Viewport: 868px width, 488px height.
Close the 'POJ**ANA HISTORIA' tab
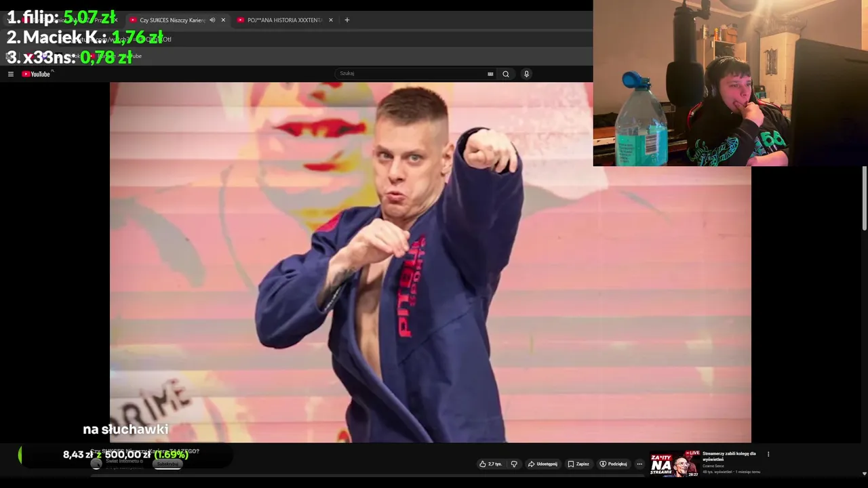click(x=331, y=20)
